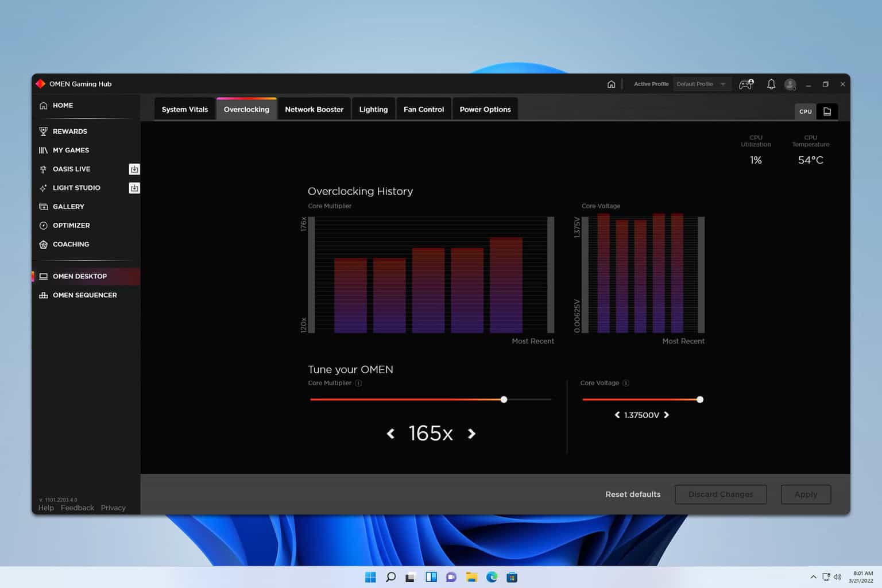
Task: Increase core multiplier with right arrow
Action: 471,434
